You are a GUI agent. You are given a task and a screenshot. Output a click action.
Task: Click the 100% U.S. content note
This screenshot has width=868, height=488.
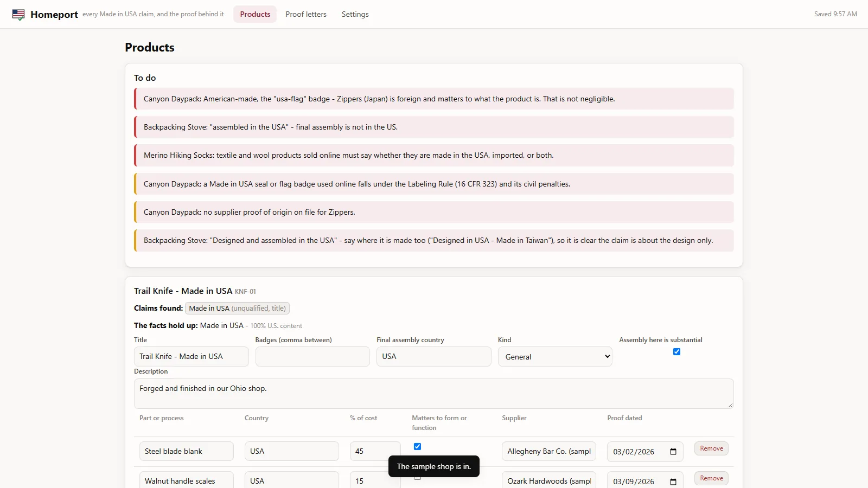click(x=276, y=326)
